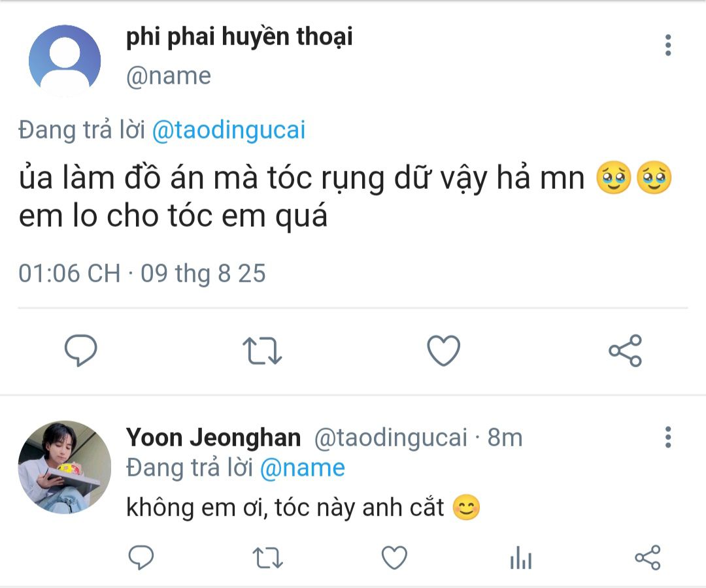The image size is (706, 588).
Task: Open @taodingucai mention in main tweet
Action: (229, 130)
